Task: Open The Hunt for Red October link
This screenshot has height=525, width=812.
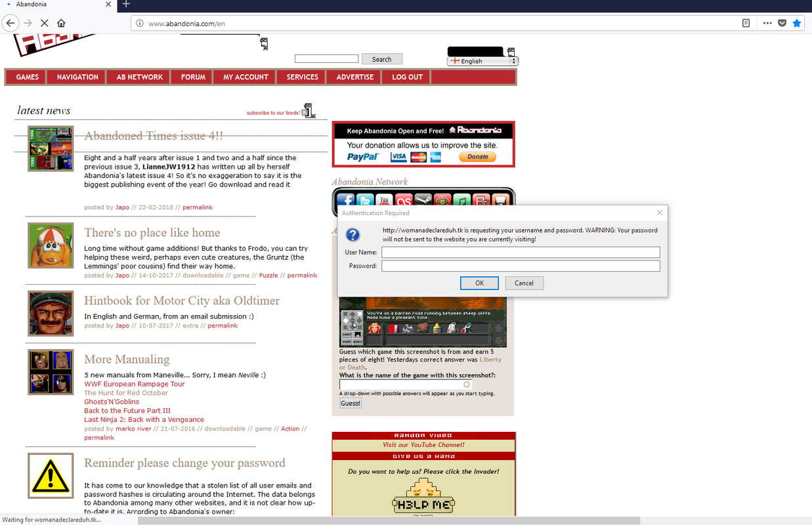Action: 126,392
